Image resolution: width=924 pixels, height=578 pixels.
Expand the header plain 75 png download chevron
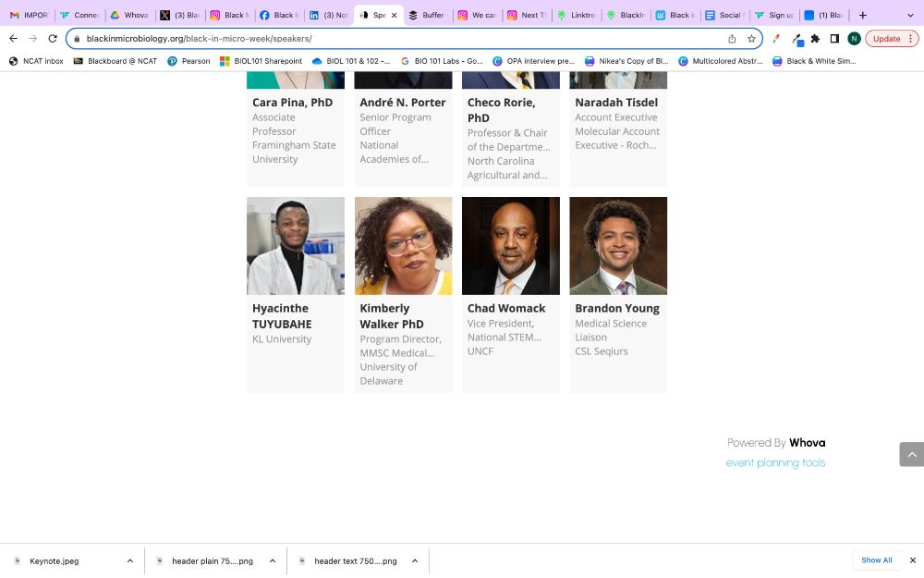pos(273,561)
